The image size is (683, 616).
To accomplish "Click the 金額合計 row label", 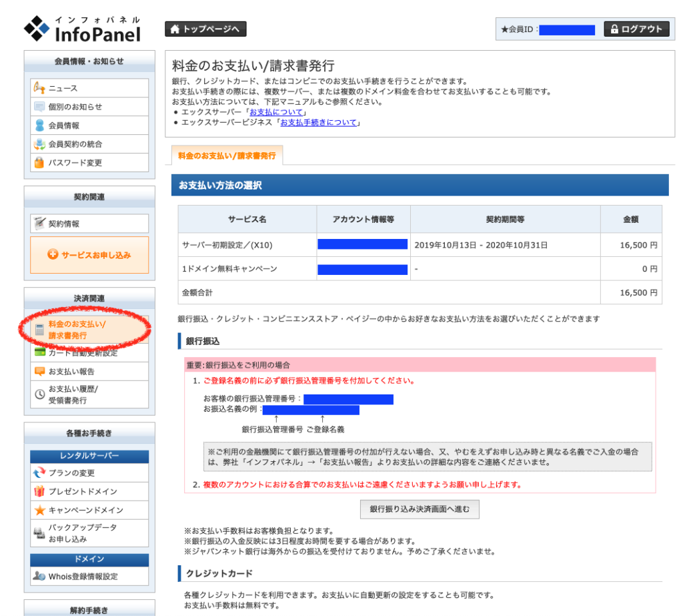I will (197, 292).
